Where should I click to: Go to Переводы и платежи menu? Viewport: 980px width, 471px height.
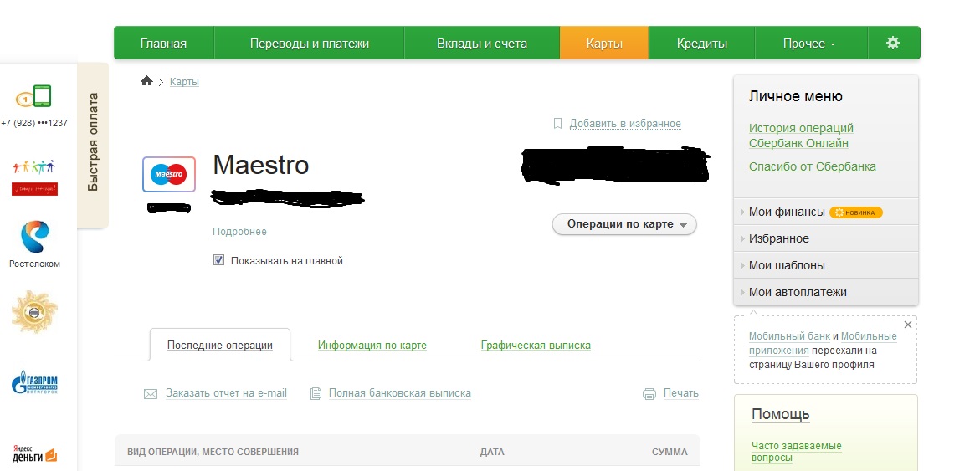[309, 44]
